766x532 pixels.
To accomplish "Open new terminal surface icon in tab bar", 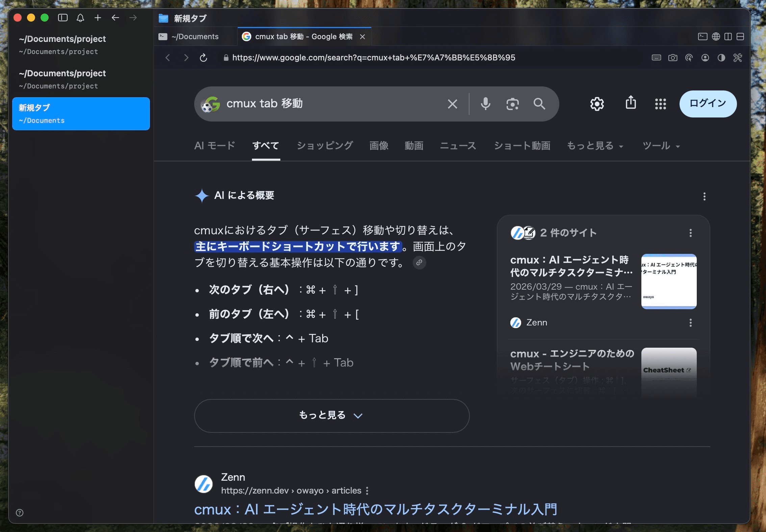I will [703, 37].
